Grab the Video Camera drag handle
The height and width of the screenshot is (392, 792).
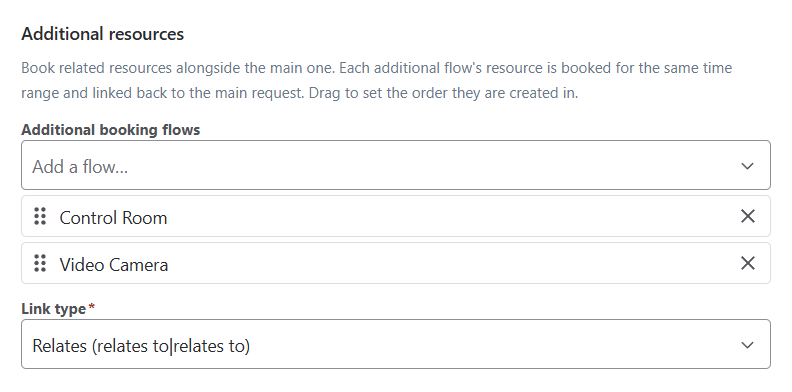40,264
